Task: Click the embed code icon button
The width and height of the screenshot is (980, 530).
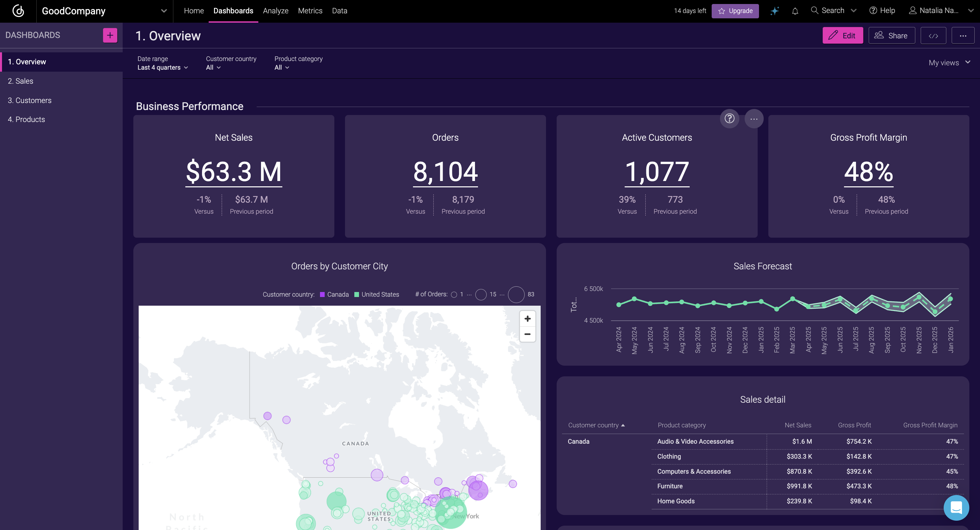Action: coord(933,35)
